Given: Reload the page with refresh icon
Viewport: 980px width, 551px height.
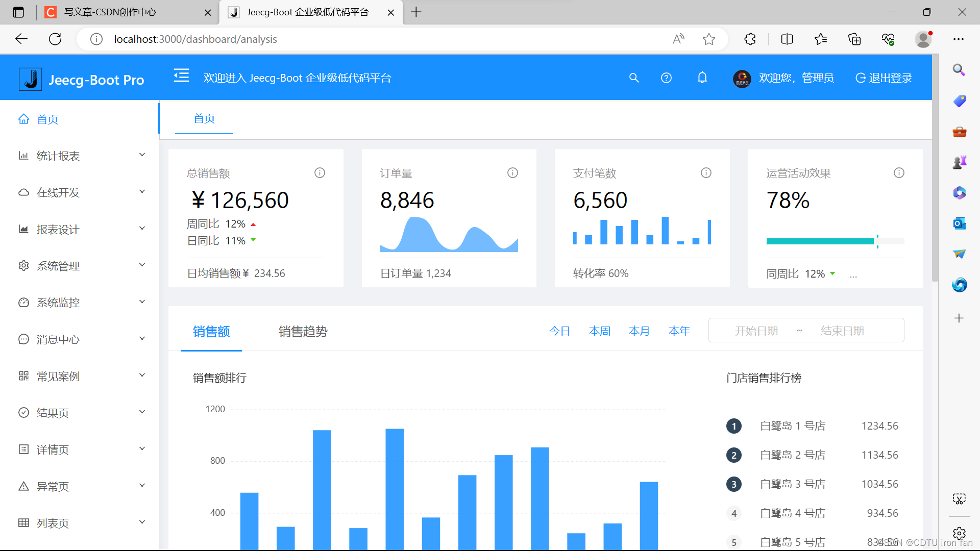Looking at the screenshot, I should coord(55,39).
